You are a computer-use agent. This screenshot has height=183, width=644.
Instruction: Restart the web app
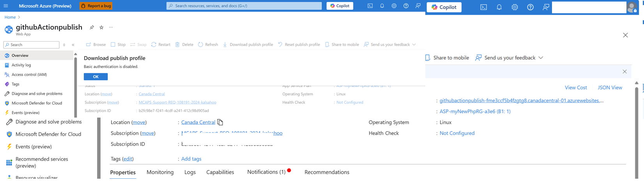[x=161, y=44]
